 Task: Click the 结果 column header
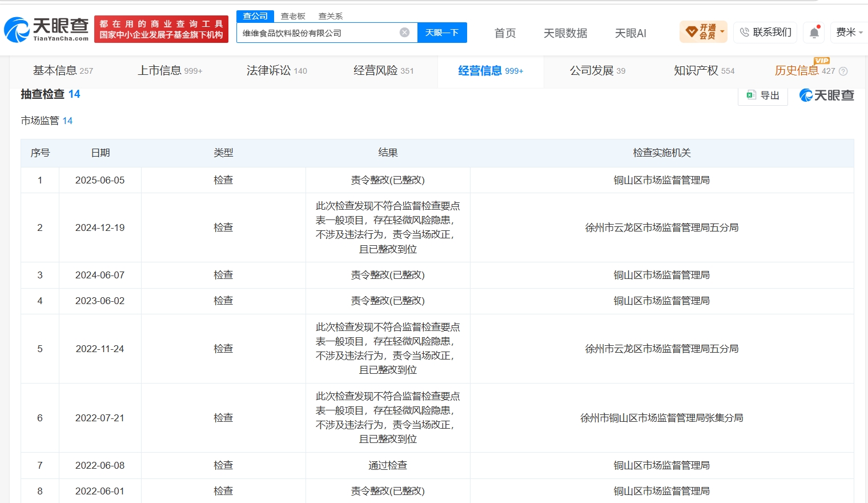click(388, 153)
